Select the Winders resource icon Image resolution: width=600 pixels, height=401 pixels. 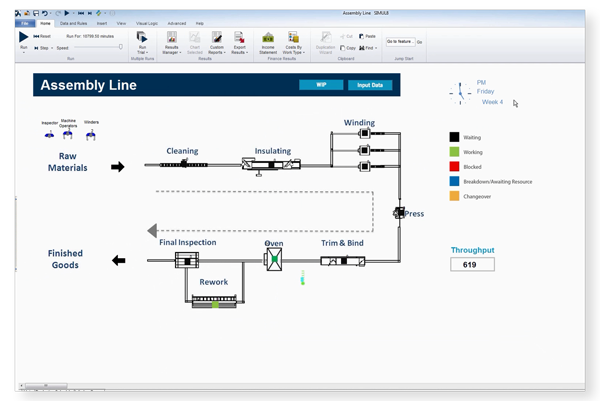[91, 135]
